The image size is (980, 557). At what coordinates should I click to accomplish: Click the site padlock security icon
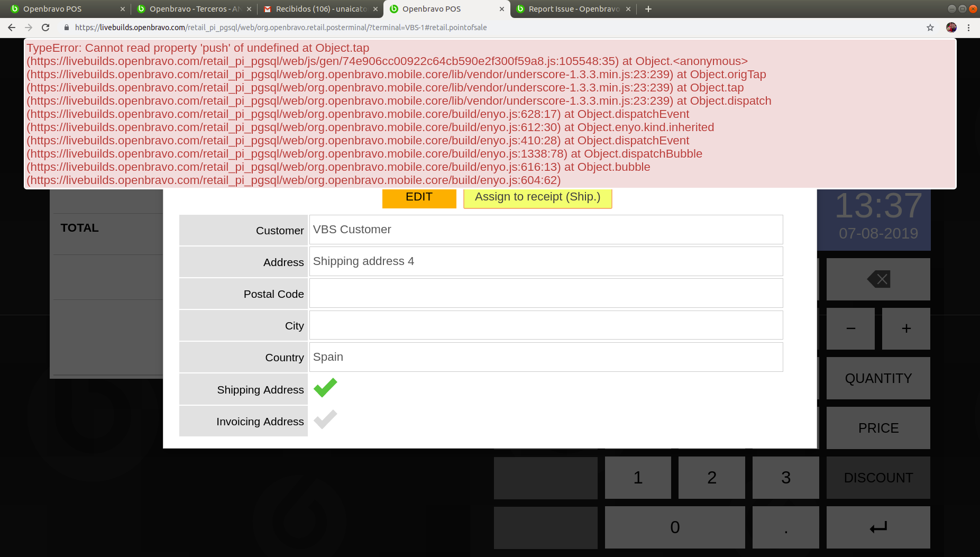click(67, 28)
